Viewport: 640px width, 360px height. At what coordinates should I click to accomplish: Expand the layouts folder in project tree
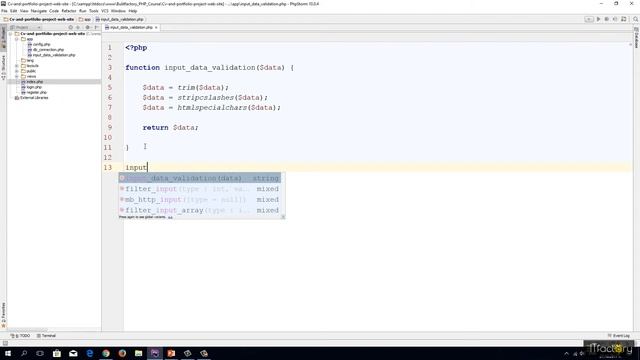click(17, 66)
